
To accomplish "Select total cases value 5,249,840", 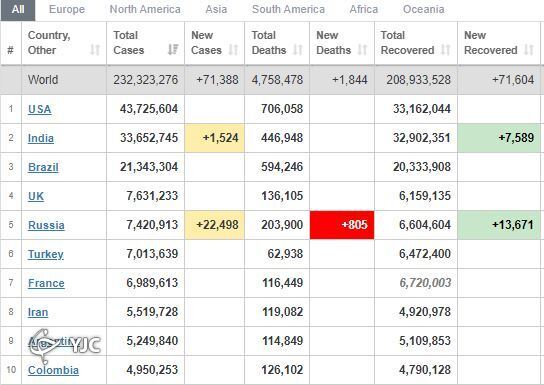I will click(x=152, y=341).
